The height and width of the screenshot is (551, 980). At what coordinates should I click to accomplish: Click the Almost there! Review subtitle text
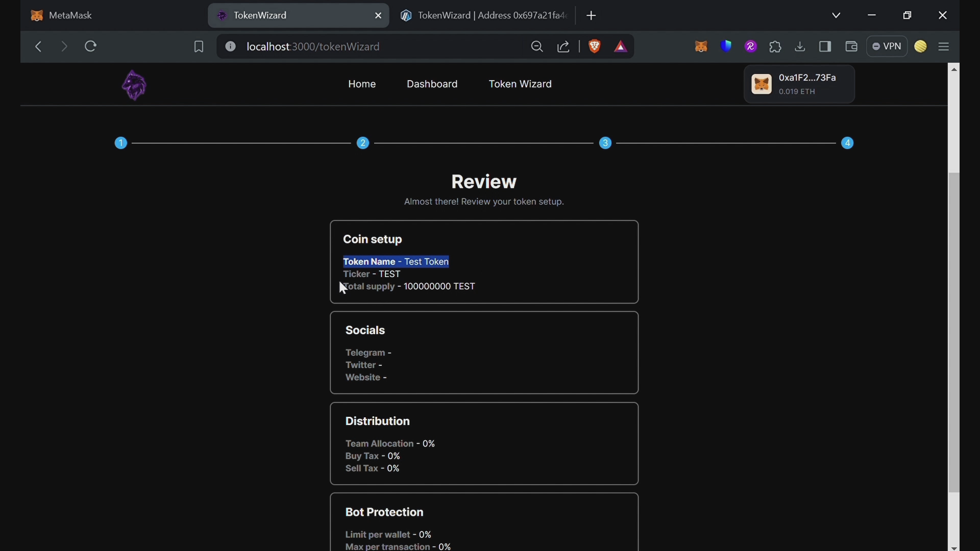click(x=484, y=202)
